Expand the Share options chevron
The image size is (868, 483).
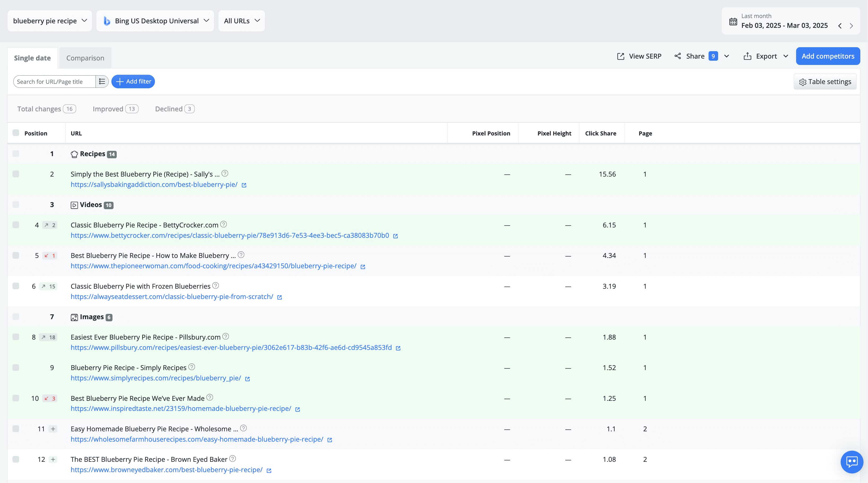(727, 56)
